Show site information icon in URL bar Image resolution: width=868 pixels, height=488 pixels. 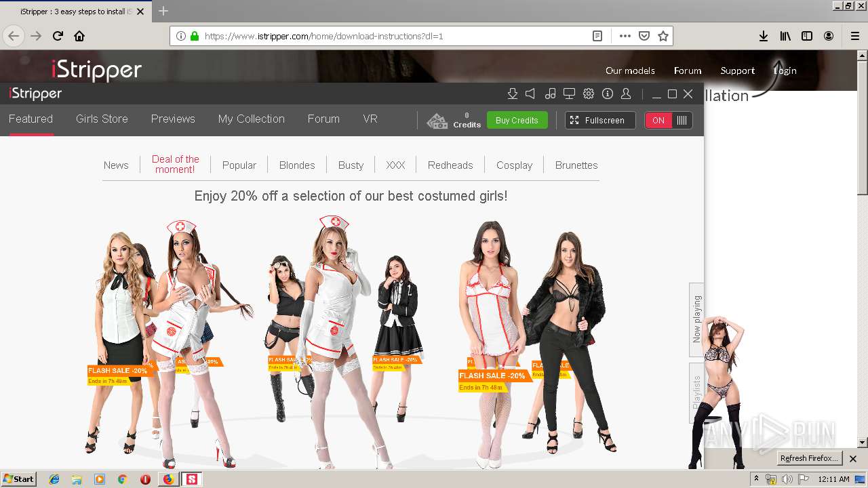point(181,36)
